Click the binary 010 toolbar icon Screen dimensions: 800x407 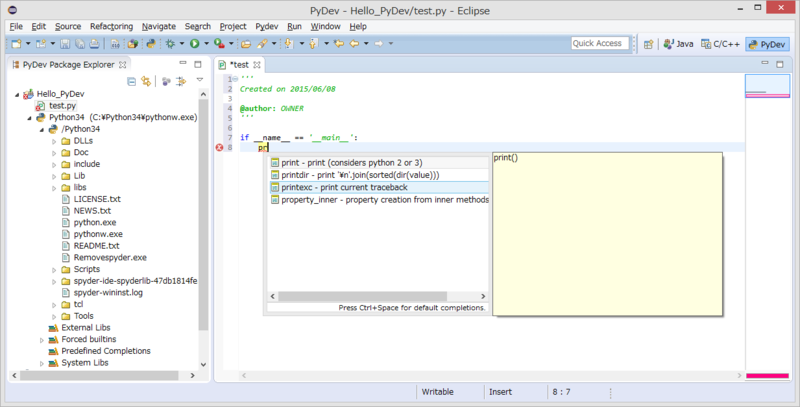coord(115,44)
